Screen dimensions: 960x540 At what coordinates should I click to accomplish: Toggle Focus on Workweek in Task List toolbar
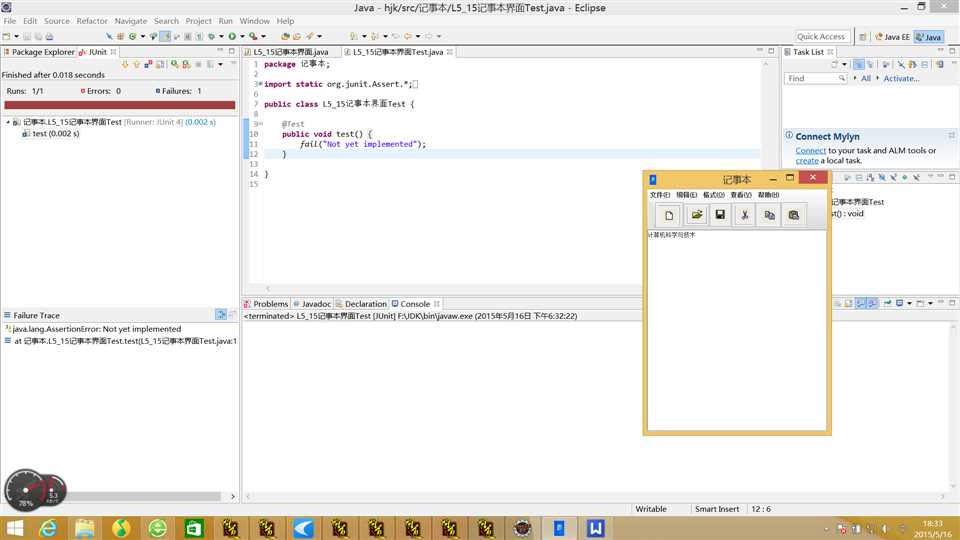tap(885, 64)
